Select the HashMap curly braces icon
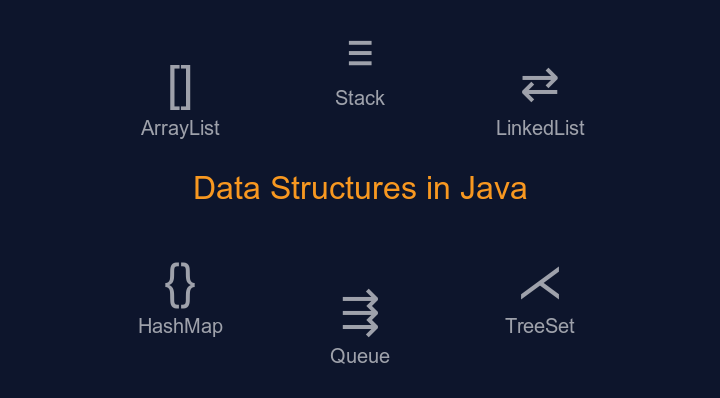This screenshot has height=398, width=720. [x=180, y=285]
